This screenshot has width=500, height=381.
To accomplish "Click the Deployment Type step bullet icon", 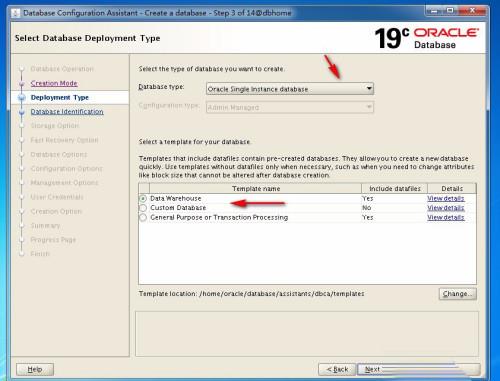I will [x=22, y=98].
